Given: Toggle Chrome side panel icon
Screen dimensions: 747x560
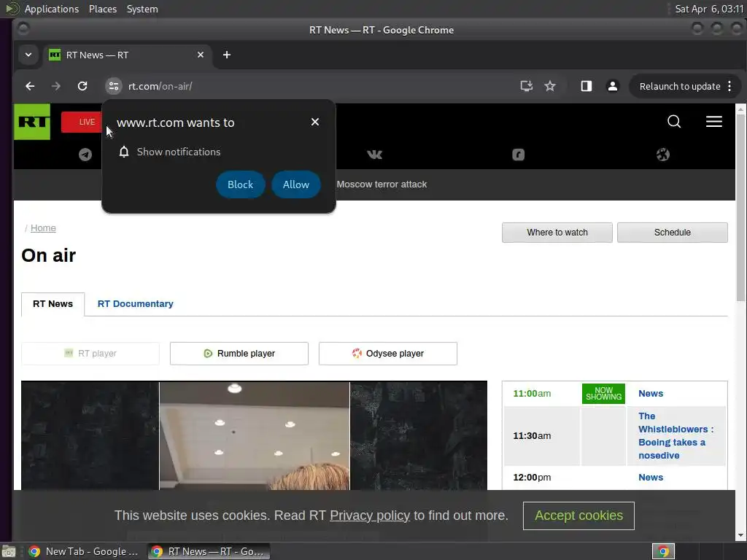Looking at the screenshot, I should [586, 86].
